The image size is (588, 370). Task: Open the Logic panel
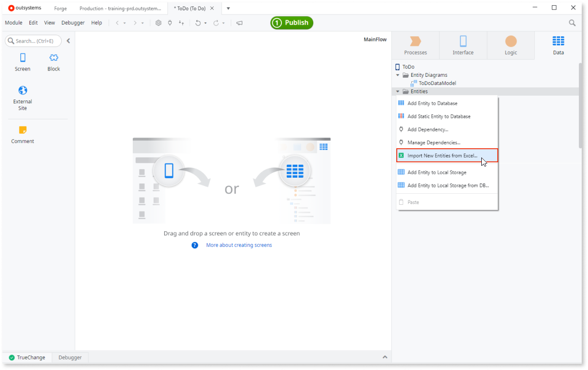(510, 45)
